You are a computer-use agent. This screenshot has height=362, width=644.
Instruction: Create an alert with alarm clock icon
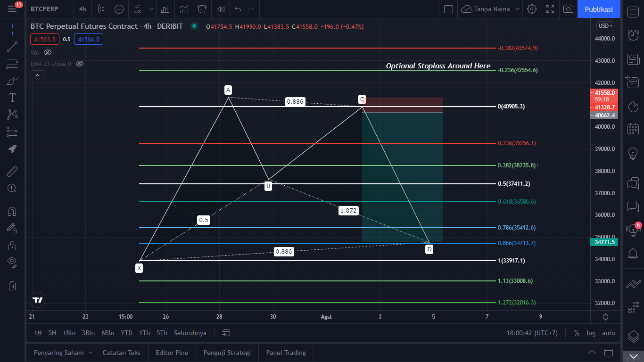click(202, 9)
